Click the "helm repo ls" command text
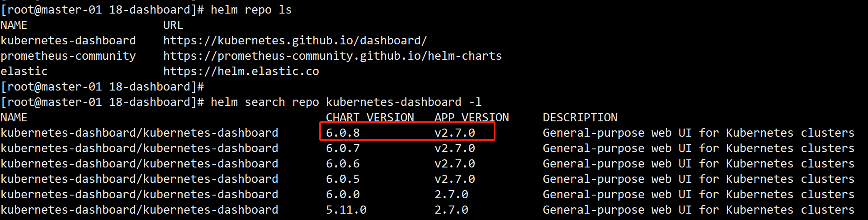This screenshot has width=868, height=220. [251, 10]
